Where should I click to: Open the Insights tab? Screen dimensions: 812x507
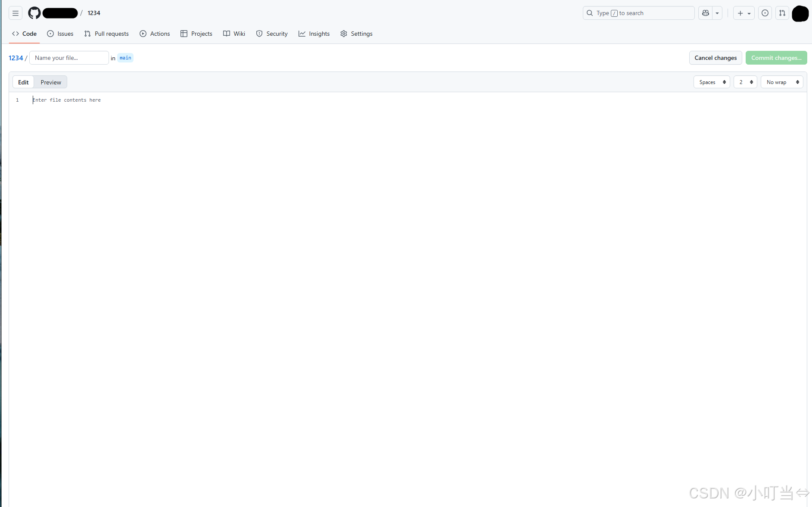click(x=314, y=34)
